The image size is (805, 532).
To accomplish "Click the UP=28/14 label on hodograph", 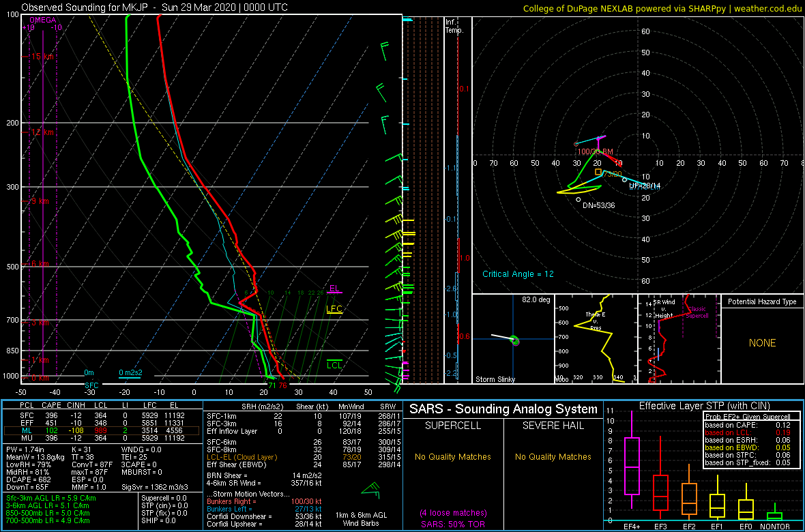I will [x=644, y=185].
